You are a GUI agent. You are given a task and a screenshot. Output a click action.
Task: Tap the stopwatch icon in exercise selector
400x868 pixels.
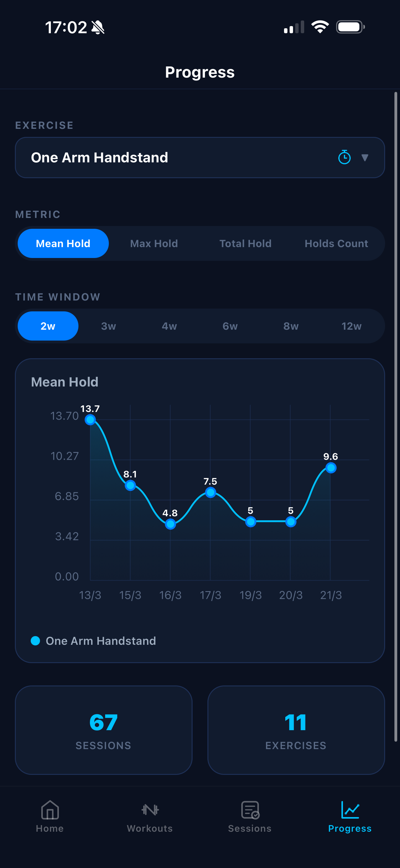(344, 157)
